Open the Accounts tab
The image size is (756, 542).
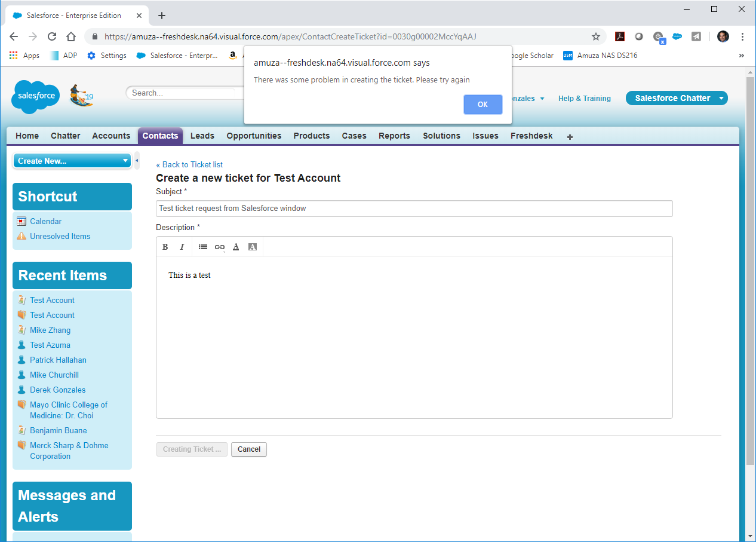111,136
